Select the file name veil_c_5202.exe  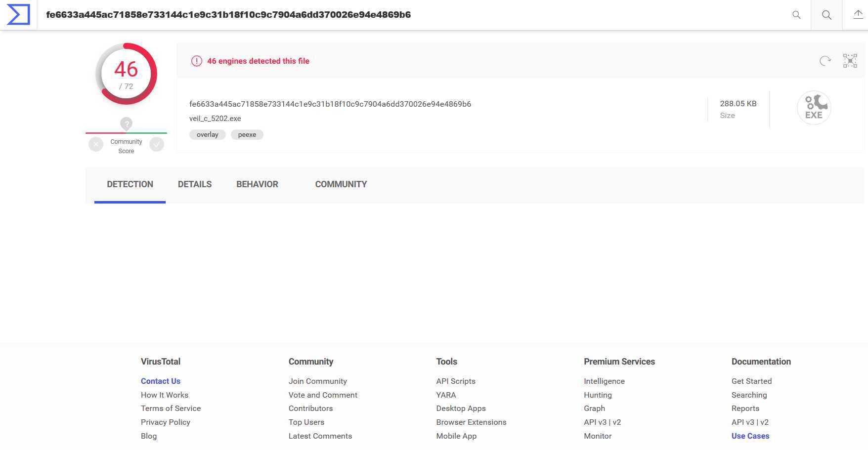point(215,119)
